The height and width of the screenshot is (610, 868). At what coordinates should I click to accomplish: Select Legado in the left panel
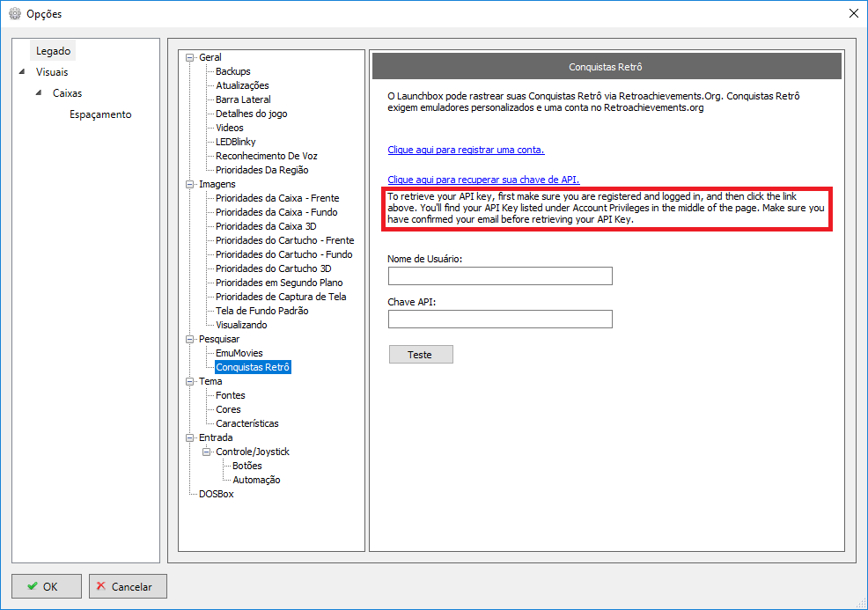[x=53, y=51]
